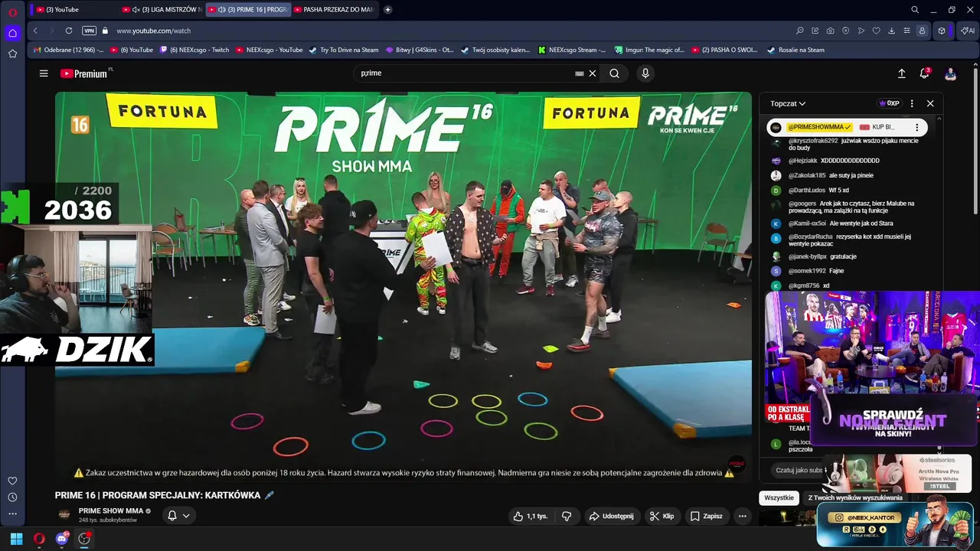Select Z Twoich wyników wyszukiwania chip
The image size is (980, 551).
855,497
